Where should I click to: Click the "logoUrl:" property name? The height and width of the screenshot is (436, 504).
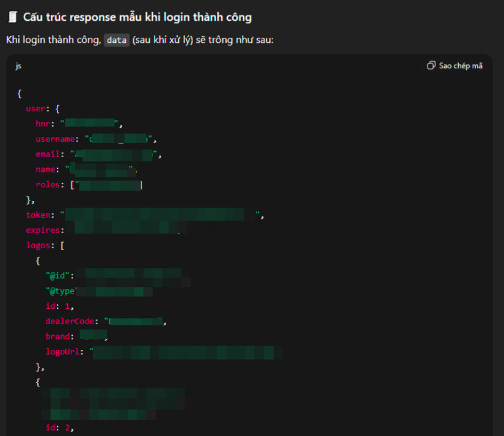coord(65,352)
